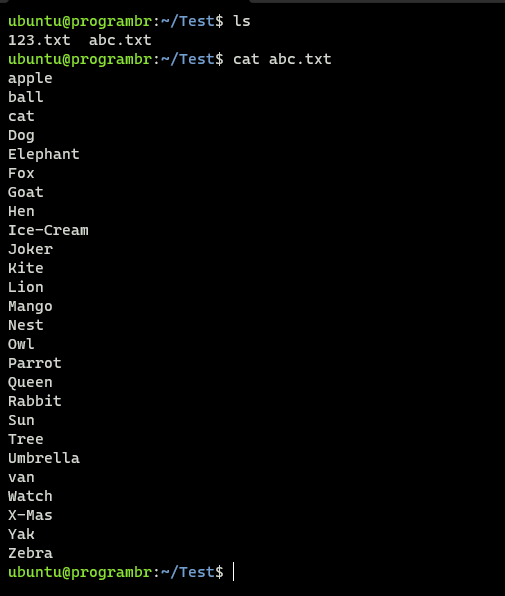Click the X-Mas line
This screenshot has height=596, width=505.
[30, 515]
